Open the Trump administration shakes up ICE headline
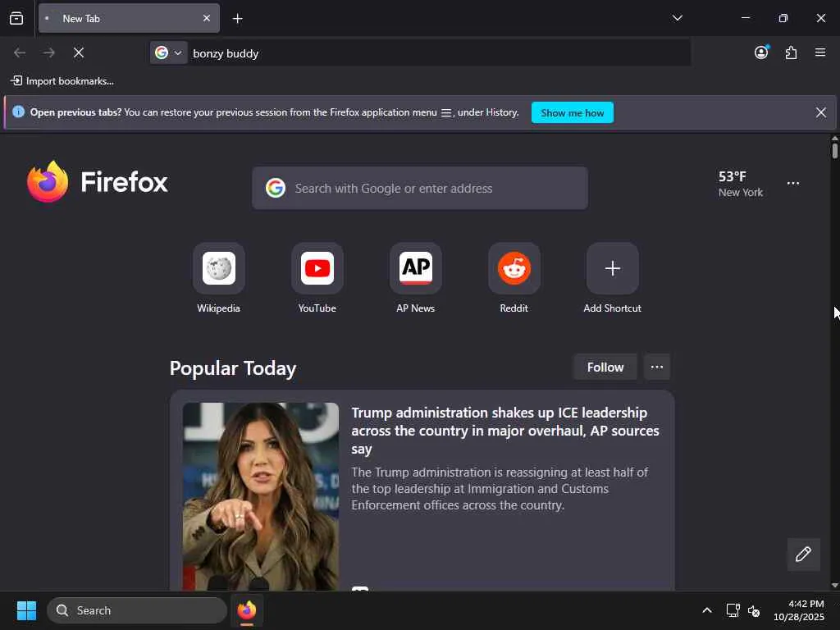 click(505, 431)
